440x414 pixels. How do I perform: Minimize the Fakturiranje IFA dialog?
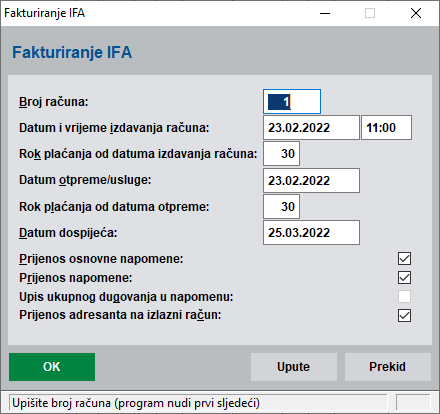[x=325, y=13]
